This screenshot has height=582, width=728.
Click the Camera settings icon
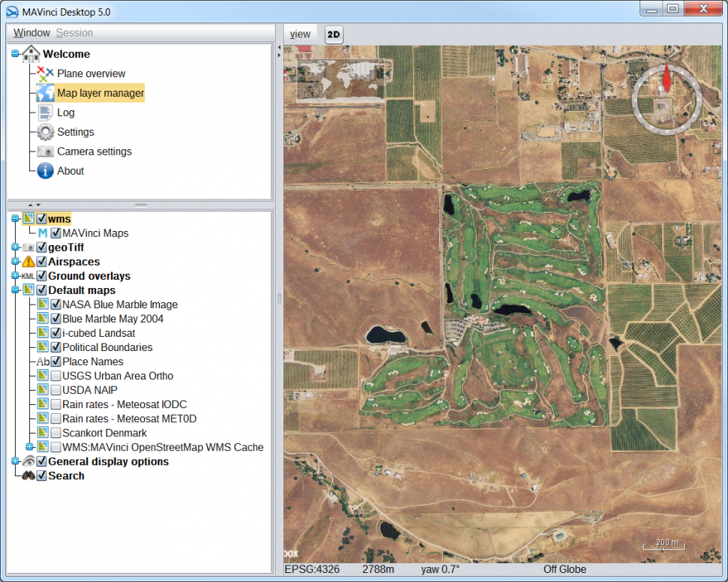tap(45, 151)
